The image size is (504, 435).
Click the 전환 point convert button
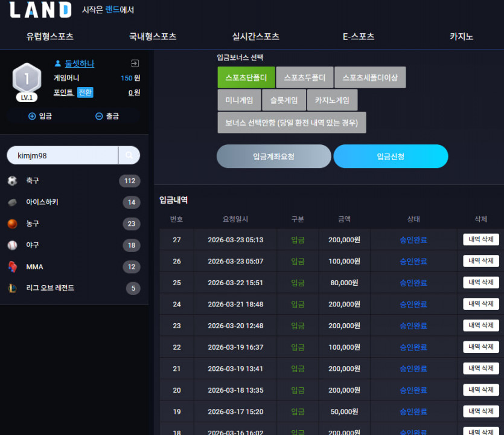tap(85, 92)
